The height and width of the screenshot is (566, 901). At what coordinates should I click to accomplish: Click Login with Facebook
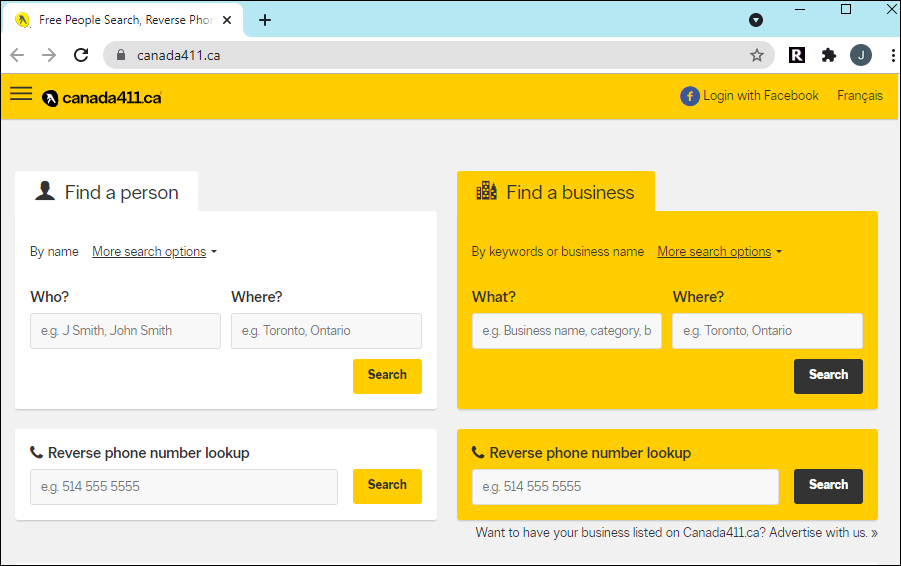coord(749,96)
